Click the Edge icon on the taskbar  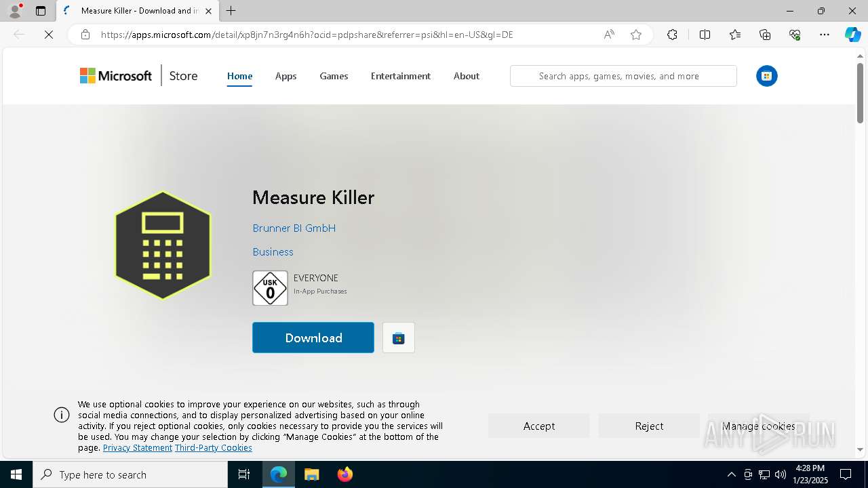pos(279,474)
